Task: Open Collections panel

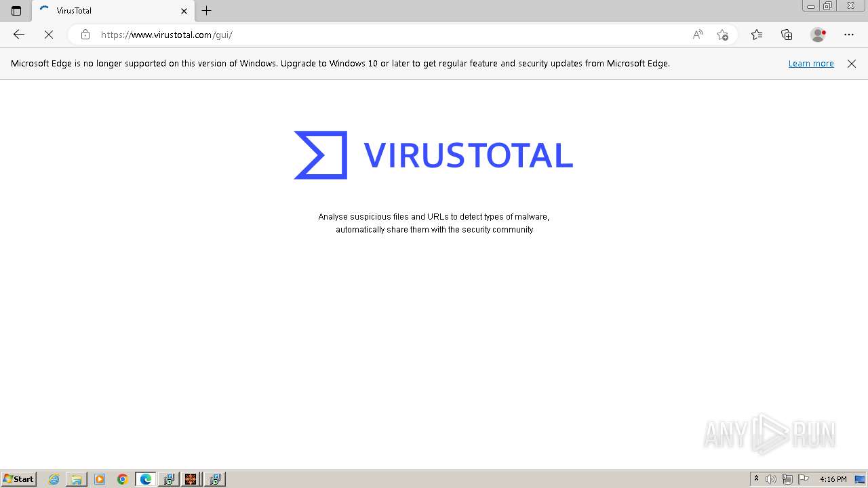Action: (x=787, y=35)
